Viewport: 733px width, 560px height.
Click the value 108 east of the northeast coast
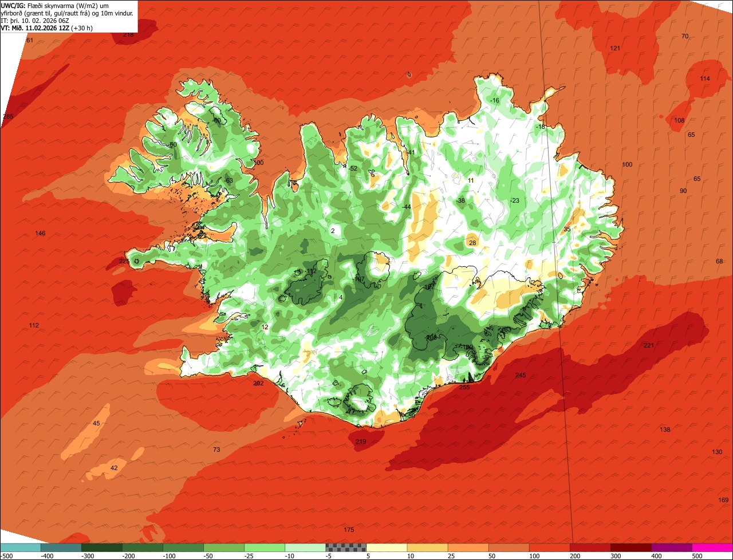coord(679,120)
